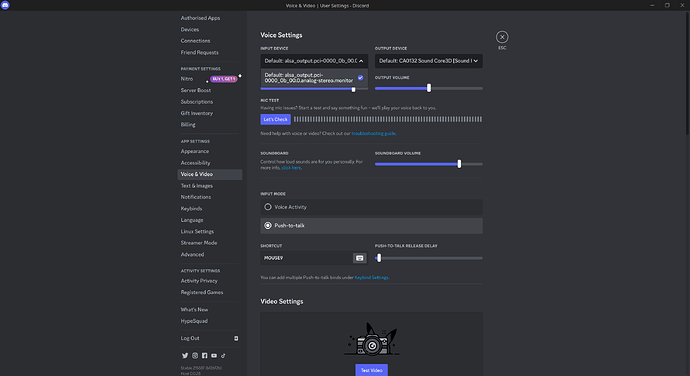
Task: Open Devices settings page
Action: coord(190,29)
